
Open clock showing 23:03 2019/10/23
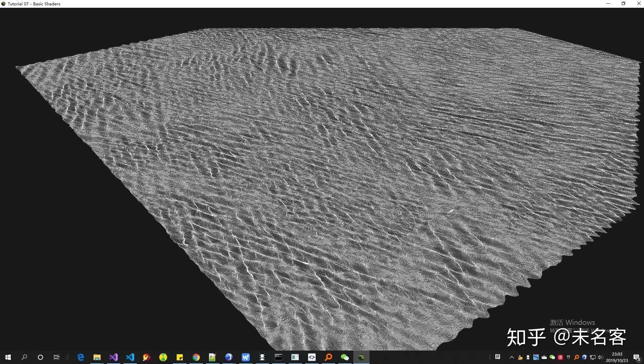point(617,357)
